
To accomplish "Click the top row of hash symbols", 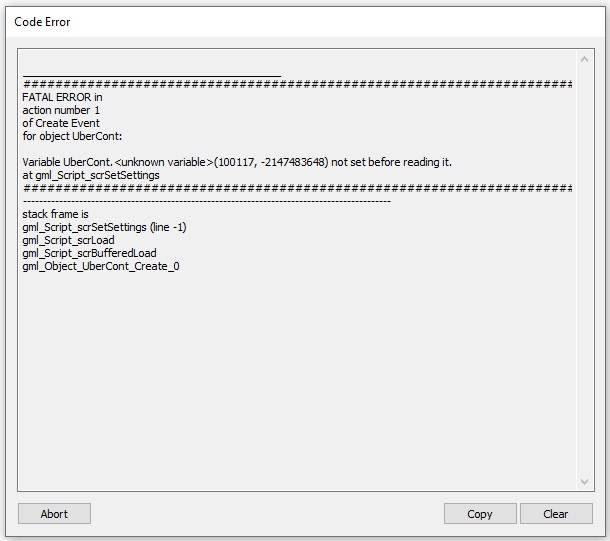I will coord(297,85).
